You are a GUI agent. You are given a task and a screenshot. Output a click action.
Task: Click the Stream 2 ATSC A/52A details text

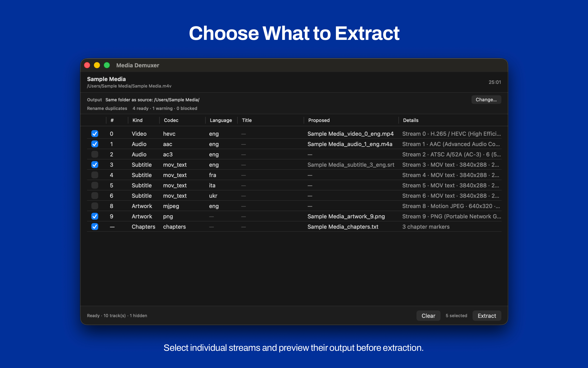tap(451, 154)
